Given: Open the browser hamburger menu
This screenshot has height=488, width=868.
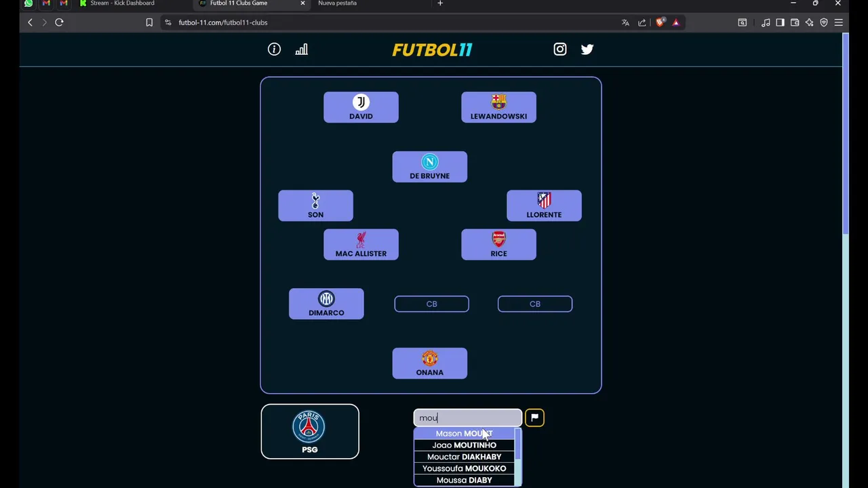Looking at the screenshot, I should click(x=839, y=22).
